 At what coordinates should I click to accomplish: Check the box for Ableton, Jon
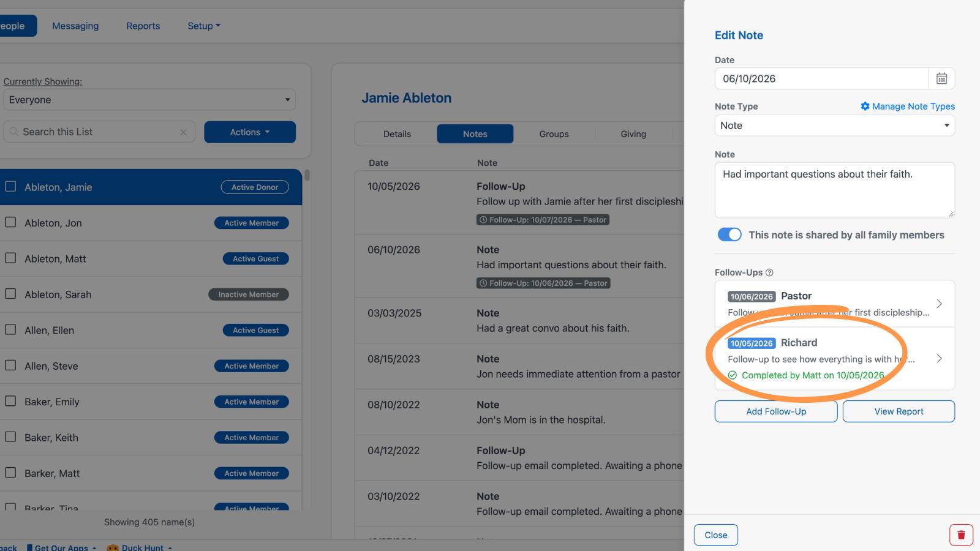[10, 222]
